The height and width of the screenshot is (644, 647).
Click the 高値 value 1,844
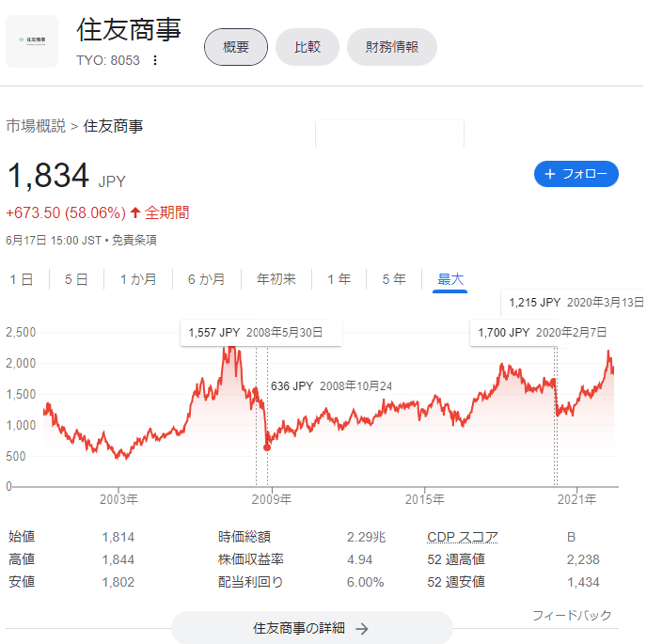point(118,559)
